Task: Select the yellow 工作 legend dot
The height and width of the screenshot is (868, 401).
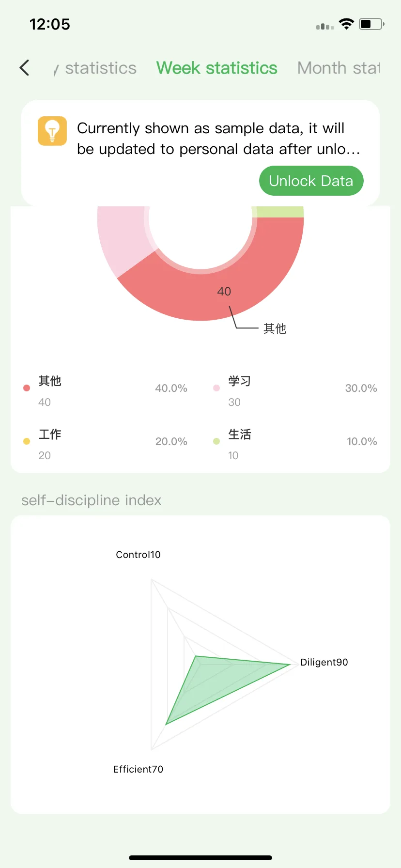Action: pos(27,441)
